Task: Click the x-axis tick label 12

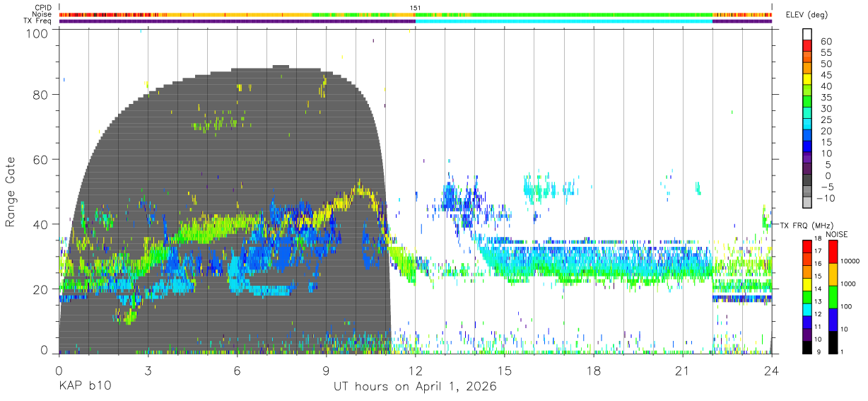Action: point(416,371)
